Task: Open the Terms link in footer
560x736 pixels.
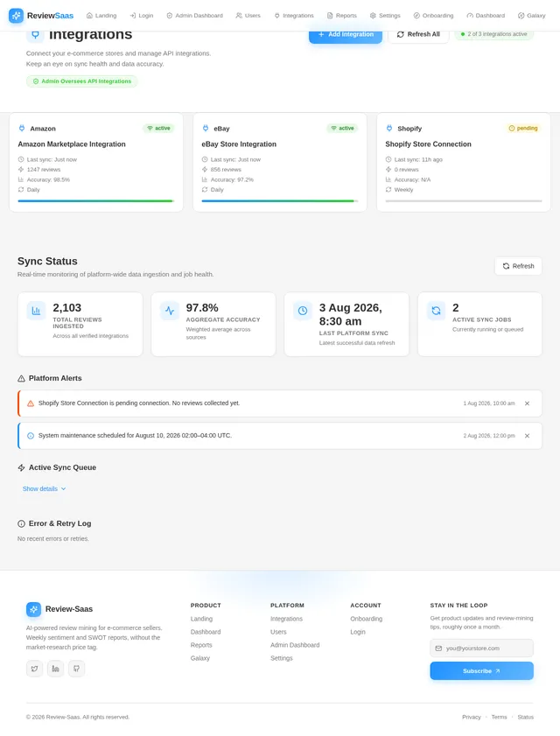Action: tap(499, 717)
